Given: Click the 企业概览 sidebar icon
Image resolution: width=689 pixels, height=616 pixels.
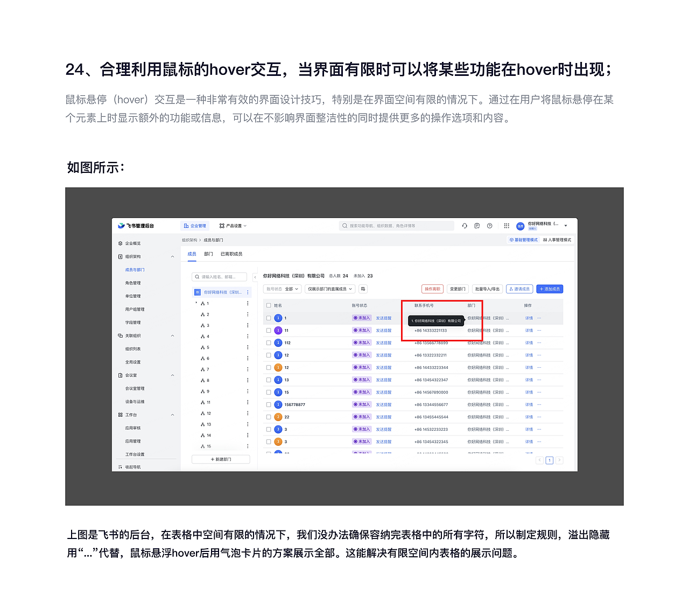Looking at the screenshot, I should click(120, 243).
